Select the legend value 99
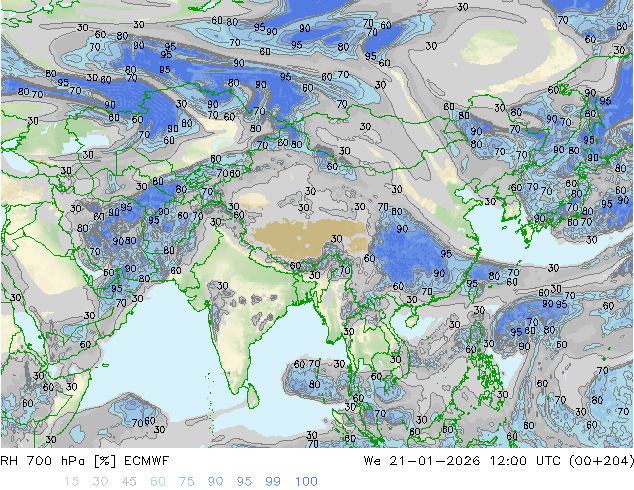Viewport: 634px width, 490px height. (273, 482)
